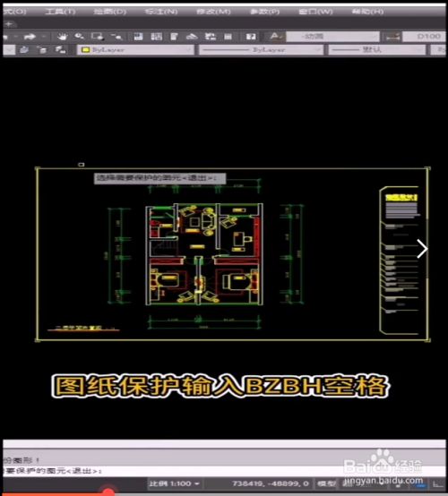The height and width of the screenshot is (496, 448).
Task: Open the 帮助(H) menu
Action: tap(367, 12)
